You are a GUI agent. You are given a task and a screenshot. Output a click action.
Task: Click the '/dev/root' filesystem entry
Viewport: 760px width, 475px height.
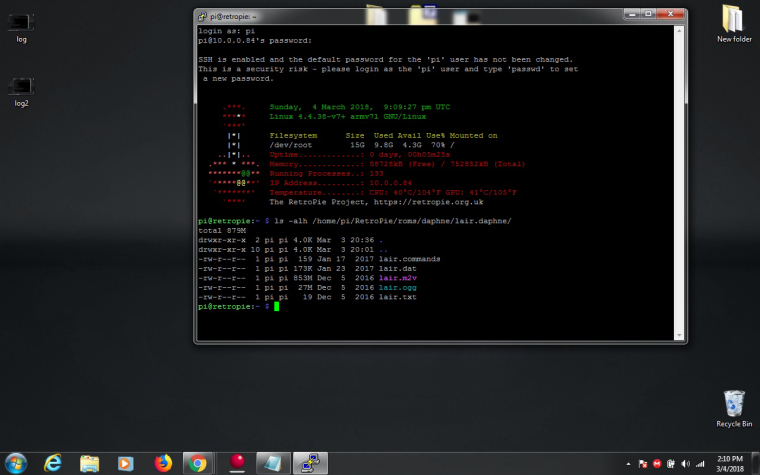291,145
